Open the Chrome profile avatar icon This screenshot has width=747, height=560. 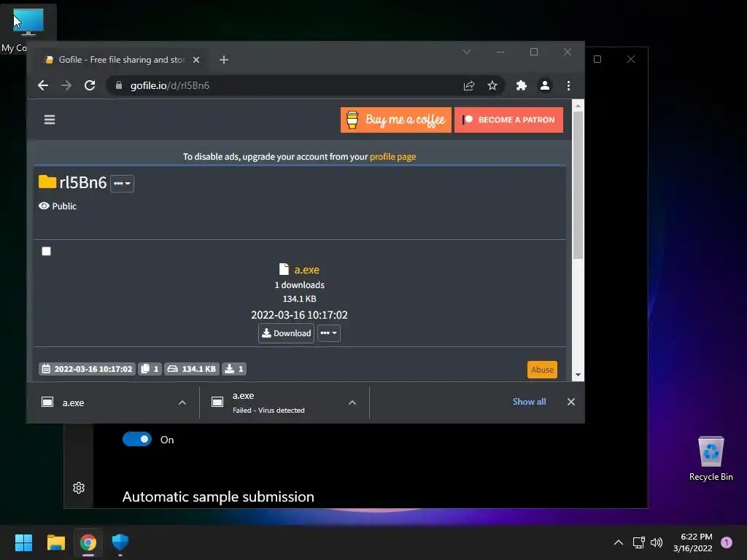pyautogui.click(x=544, y=86)
